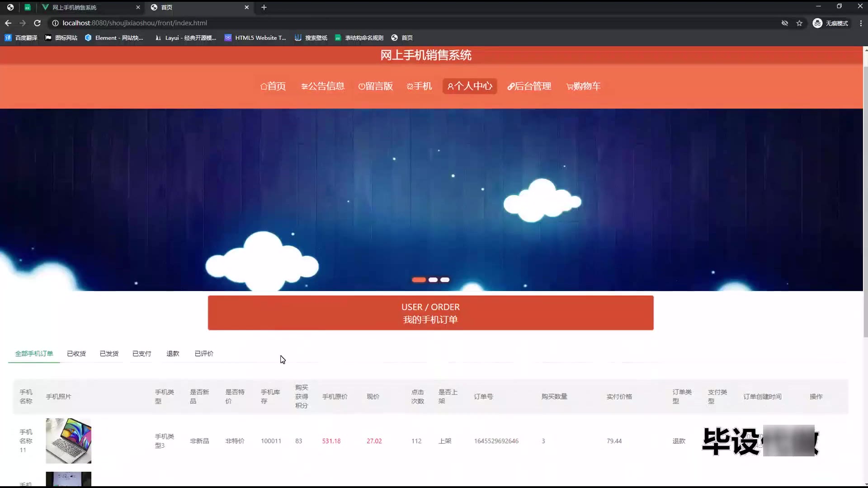Click the second row phone photo thumbnail
Screen dimensions: 868x488
click(68, 479)
